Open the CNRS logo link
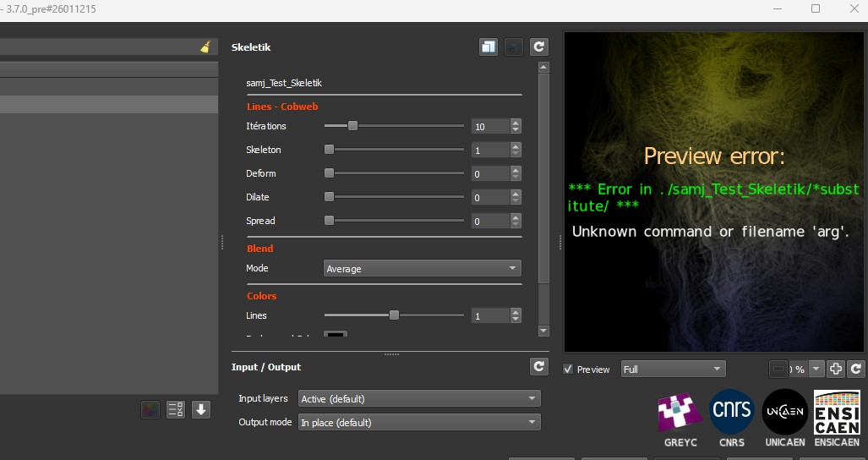 [731, 411]
